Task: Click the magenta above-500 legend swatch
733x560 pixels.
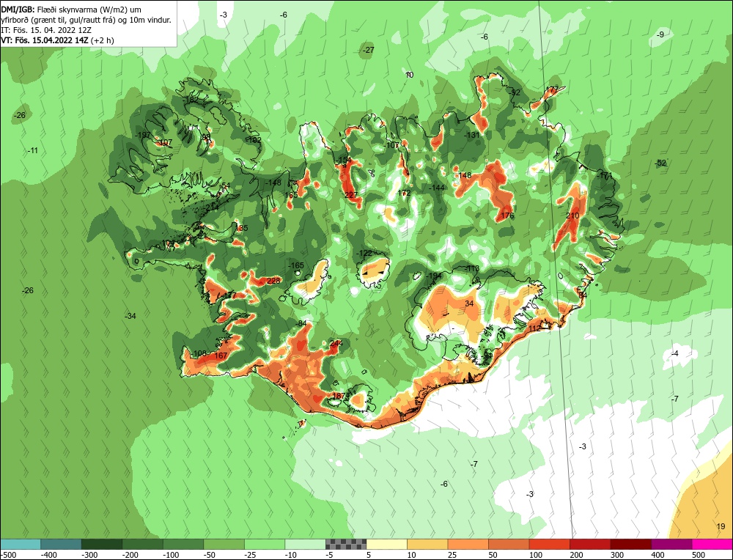Action: [x=712, y=544]
